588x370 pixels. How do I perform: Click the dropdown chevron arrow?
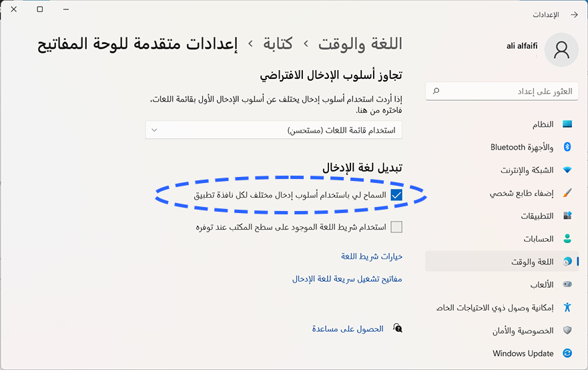coord(154,130)
